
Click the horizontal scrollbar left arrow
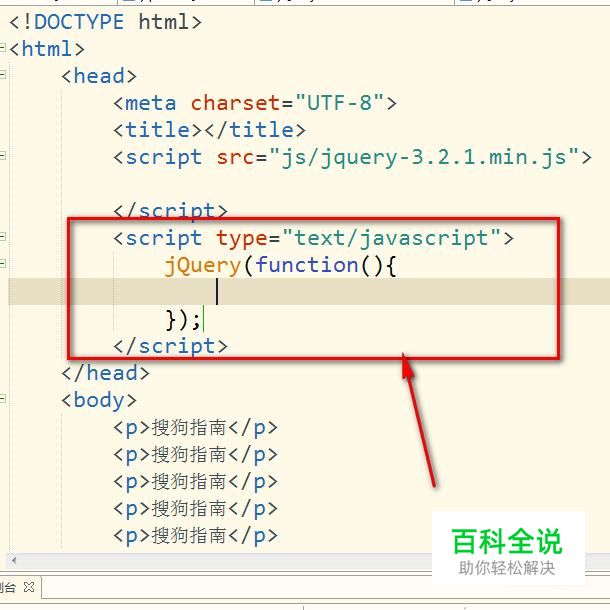[14, 561]
